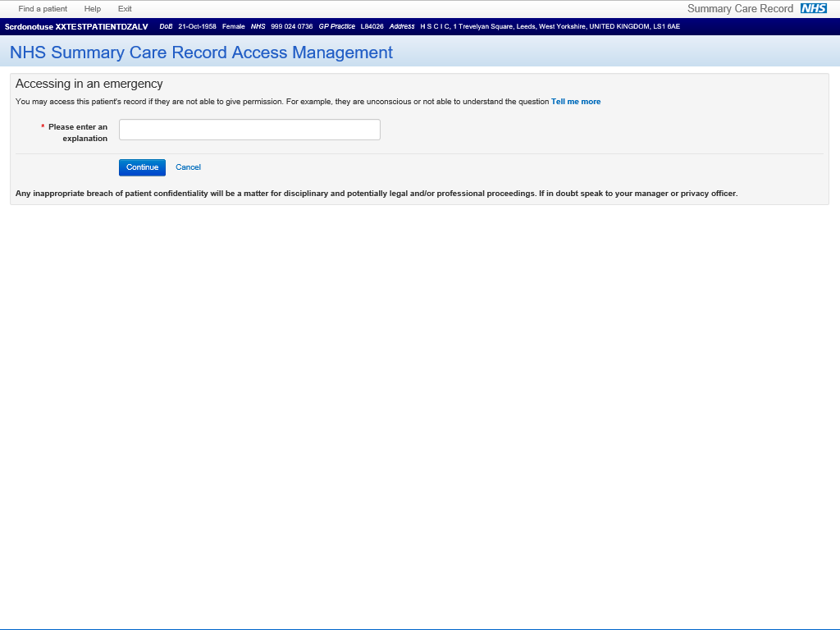Select the Female gender text
Screen dimensions: 840x630
point(234,26)
